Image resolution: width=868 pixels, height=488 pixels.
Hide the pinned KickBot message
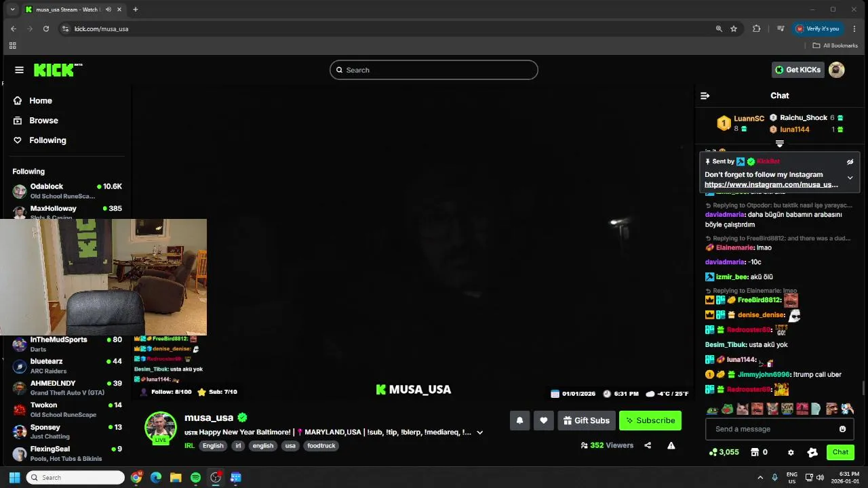[850, 162]
